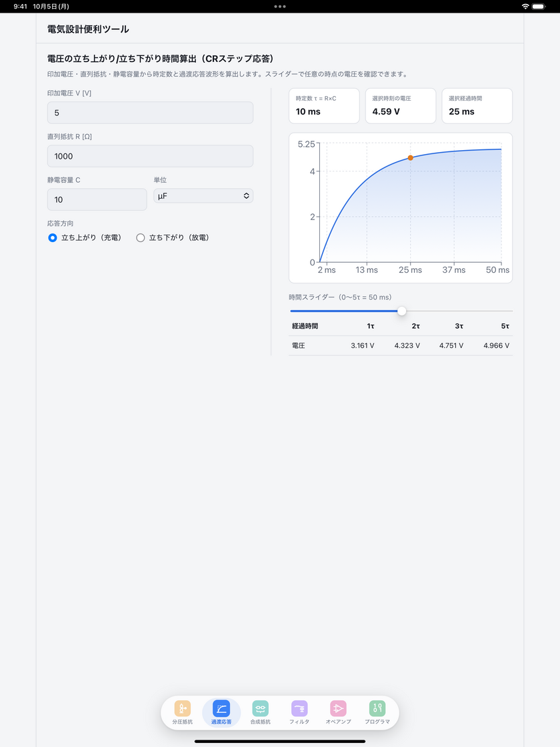Viewport: 560px width, 747px height.
Task: Click the 37 ms axis label
Action: click(x=454, y=270)
